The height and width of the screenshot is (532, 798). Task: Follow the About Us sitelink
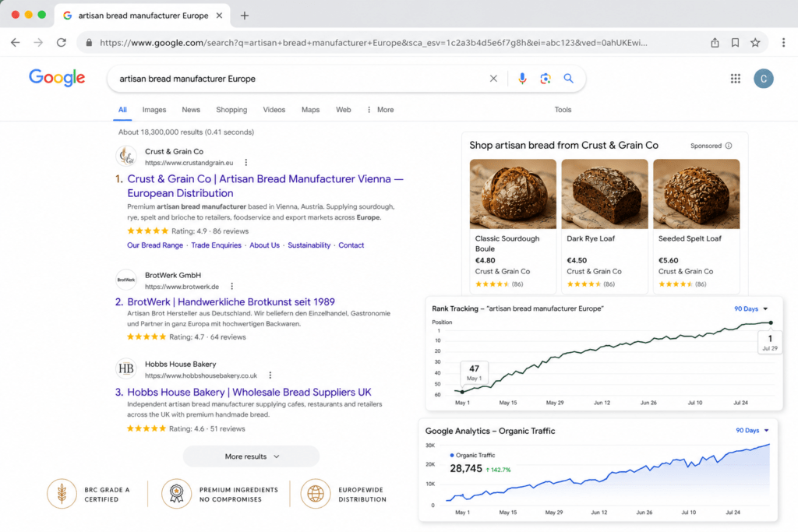click(265, 245)
